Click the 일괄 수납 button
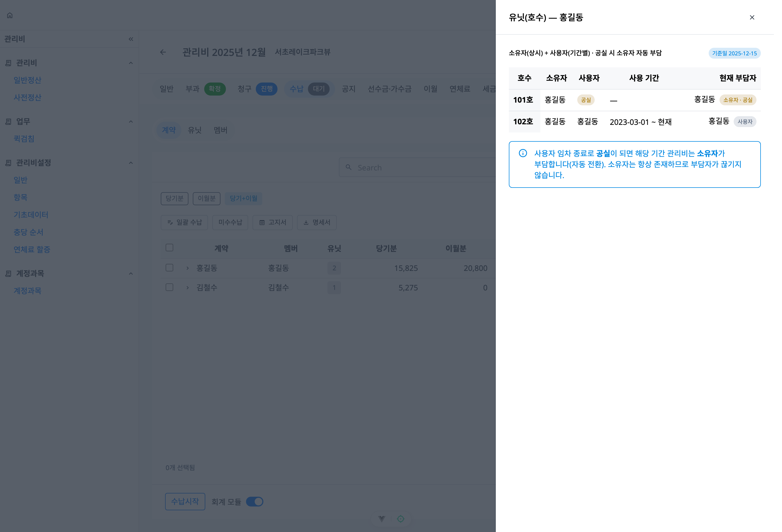This screenshot has height=532, width=782. 184,223
